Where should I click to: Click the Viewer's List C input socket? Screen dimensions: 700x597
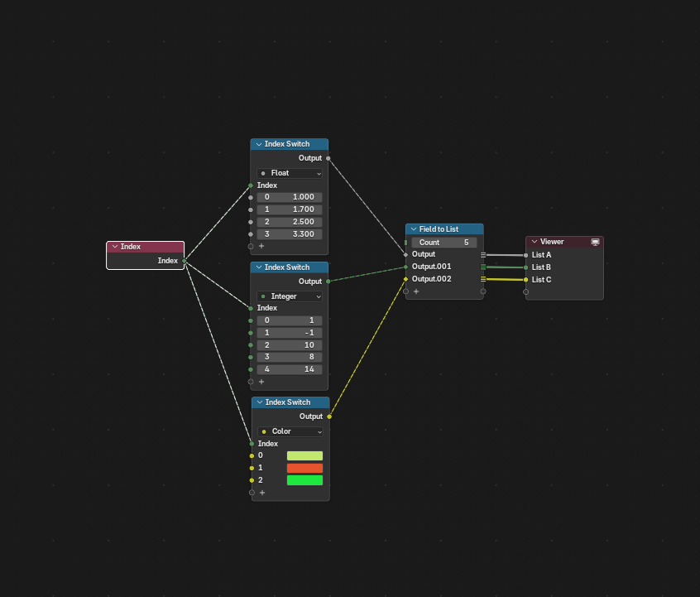pos(526,280)
